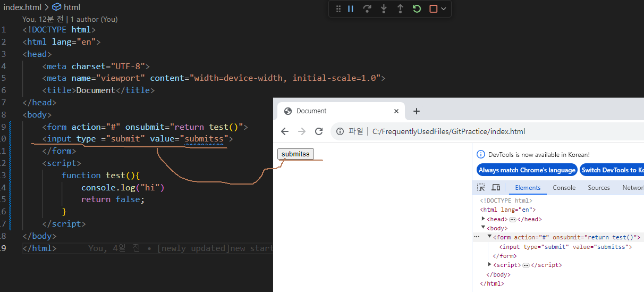Click the debug Step Out icon

(400, 9)
